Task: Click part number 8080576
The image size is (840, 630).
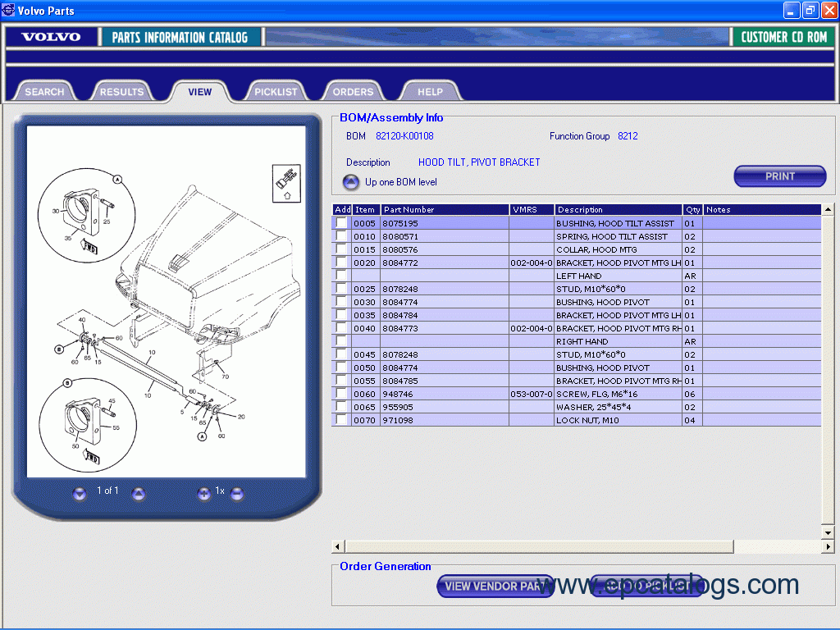Action: [400, 249]
